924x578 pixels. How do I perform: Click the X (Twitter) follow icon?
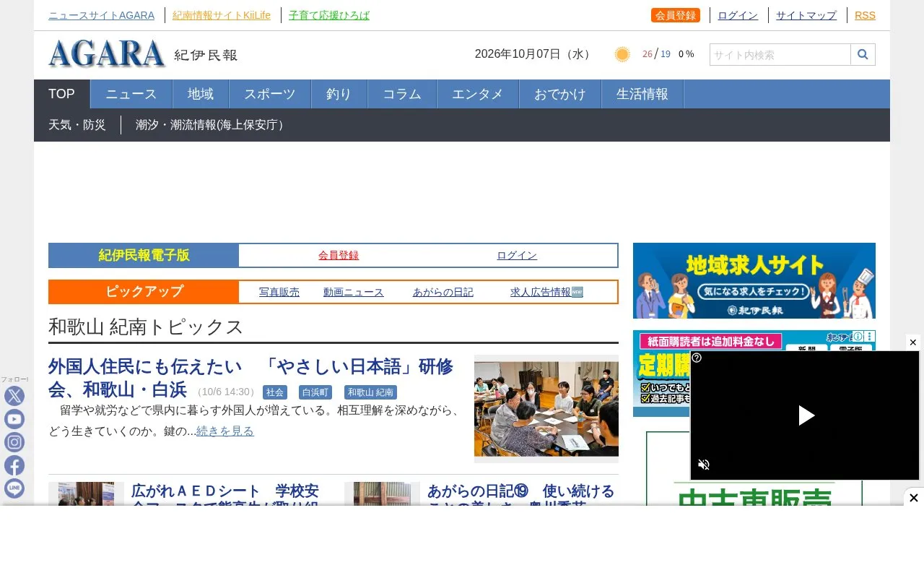click(x=14, y=396)
